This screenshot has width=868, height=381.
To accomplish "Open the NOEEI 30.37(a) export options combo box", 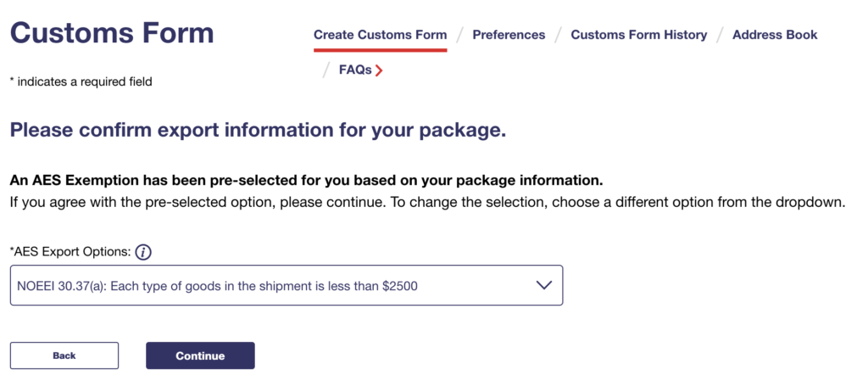I will [287, 286].
